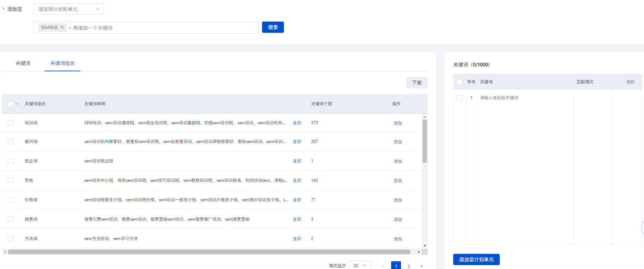Remove the SEM培训 keyword tag
644x269 pixels.
point(62,27)
